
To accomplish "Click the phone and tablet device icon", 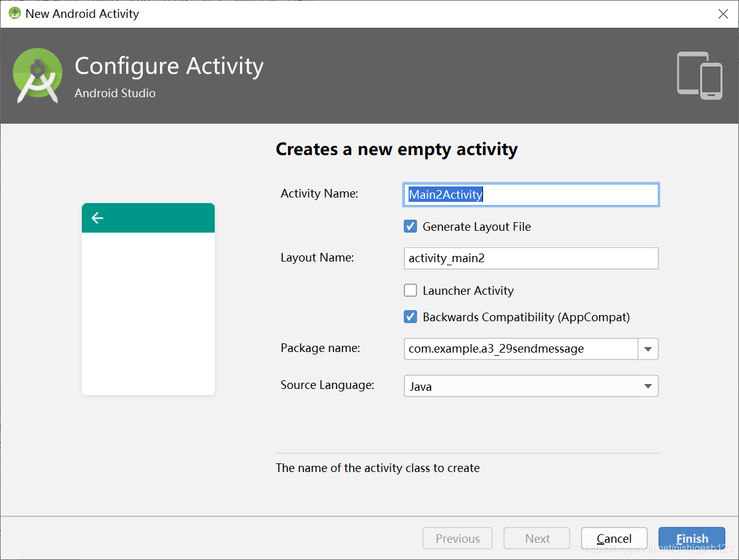I will tap(700, 75).
